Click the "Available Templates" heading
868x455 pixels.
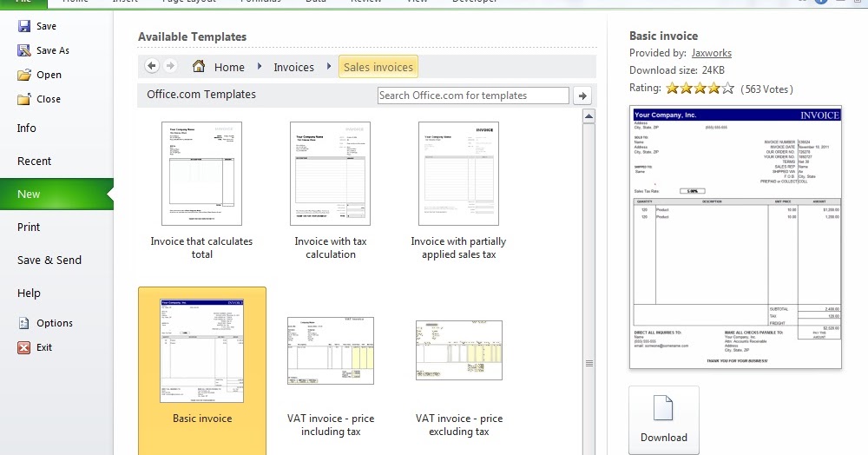point(192,36)
